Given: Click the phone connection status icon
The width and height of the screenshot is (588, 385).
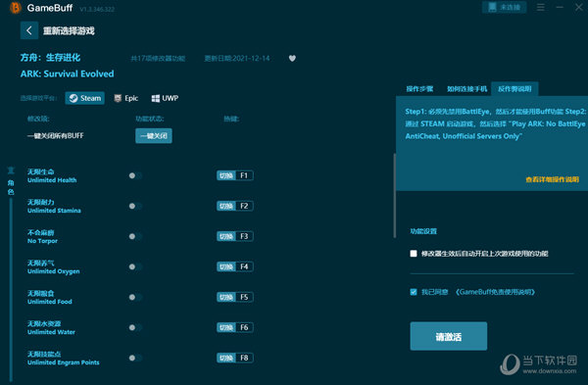Looking at the screenshot, I should point(492,7).
